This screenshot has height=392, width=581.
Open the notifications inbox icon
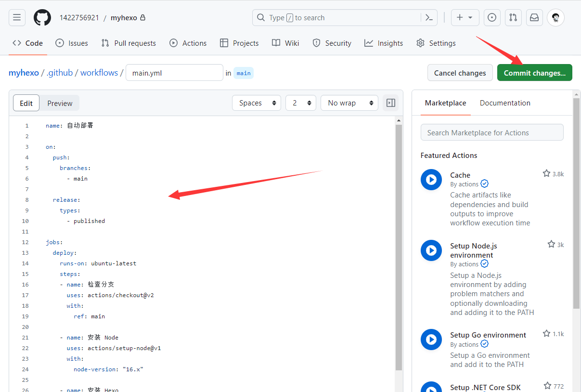[534, 18]
